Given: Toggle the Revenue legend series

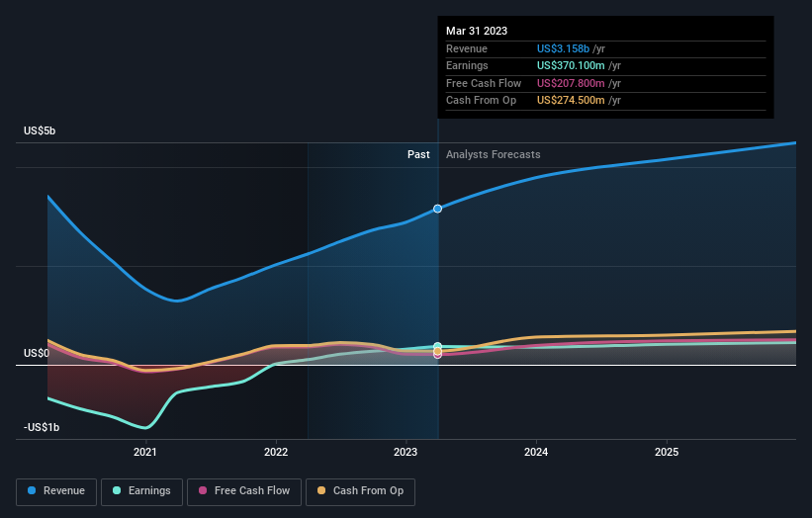Looking at the screenshot, I should point(56,491).
